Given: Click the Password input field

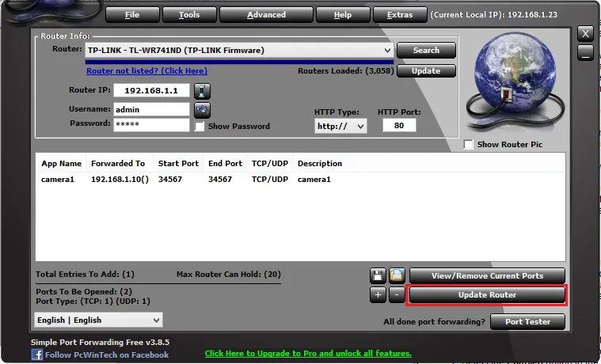Looking at the screenshot, I should pos(151,124).
